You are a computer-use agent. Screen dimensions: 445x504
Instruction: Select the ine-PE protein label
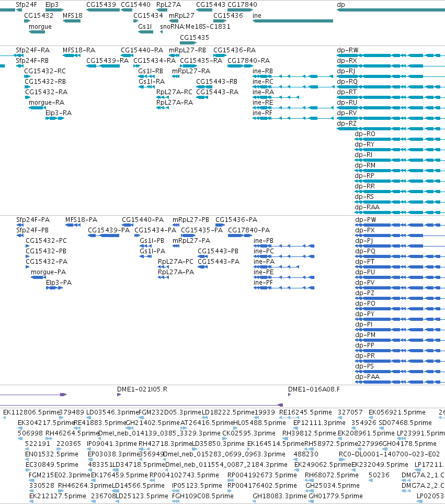(264, 272)
